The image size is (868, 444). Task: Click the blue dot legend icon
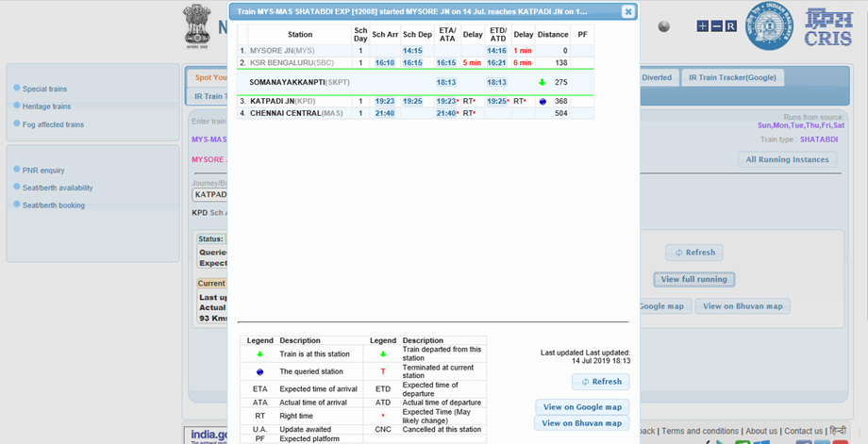(x=259, y=372)
